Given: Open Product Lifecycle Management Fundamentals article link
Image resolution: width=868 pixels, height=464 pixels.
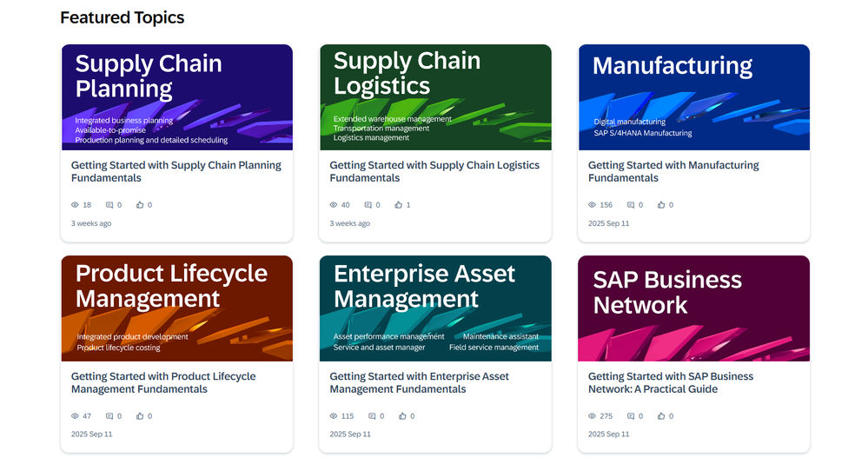Looking at the screenshot, I should point(163,382).
